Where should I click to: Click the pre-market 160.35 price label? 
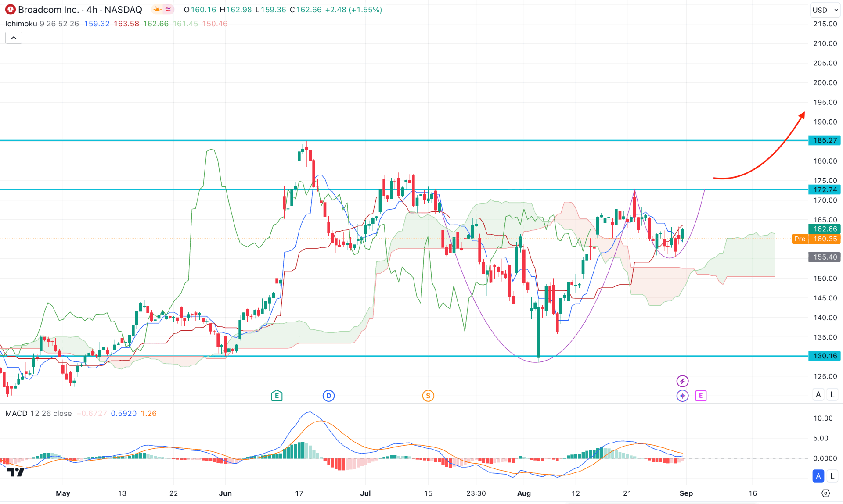click(x=825, y=239)
